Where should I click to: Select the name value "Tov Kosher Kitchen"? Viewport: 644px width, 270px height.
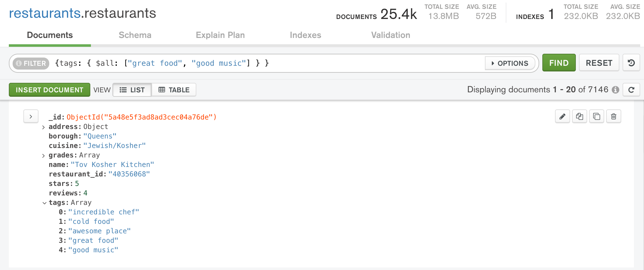tap(112, 165)
